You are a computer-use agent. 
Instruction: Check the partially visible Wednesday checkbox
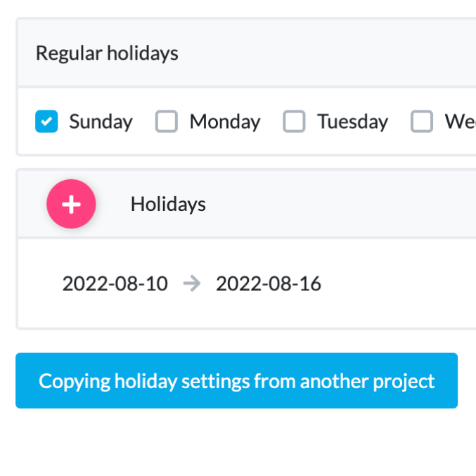tap(422, 122)
